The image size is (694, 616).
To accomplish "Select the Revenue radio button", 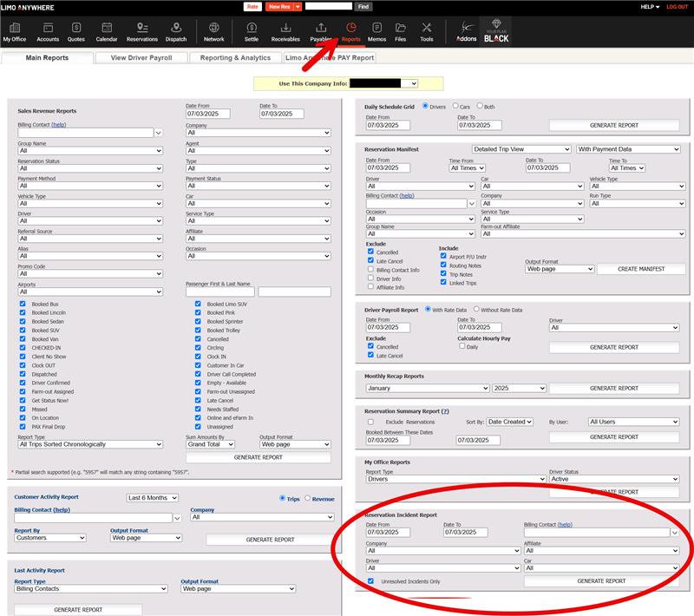I will click(x=308, y=498).
